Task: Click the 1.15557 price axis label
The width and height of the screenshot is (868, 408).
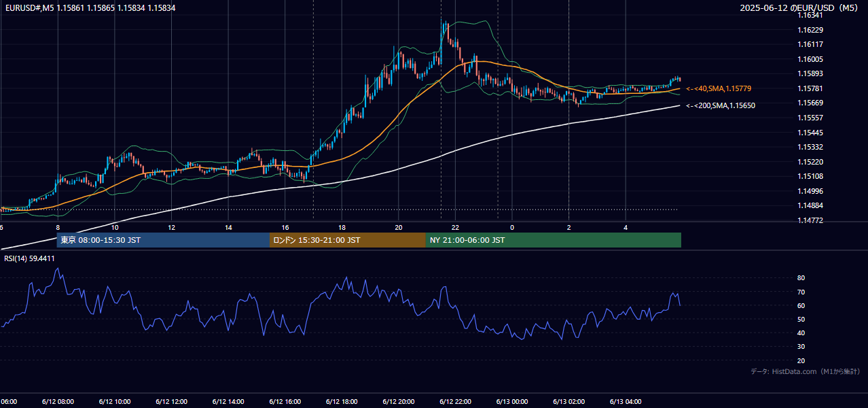Action: [811, 118]
